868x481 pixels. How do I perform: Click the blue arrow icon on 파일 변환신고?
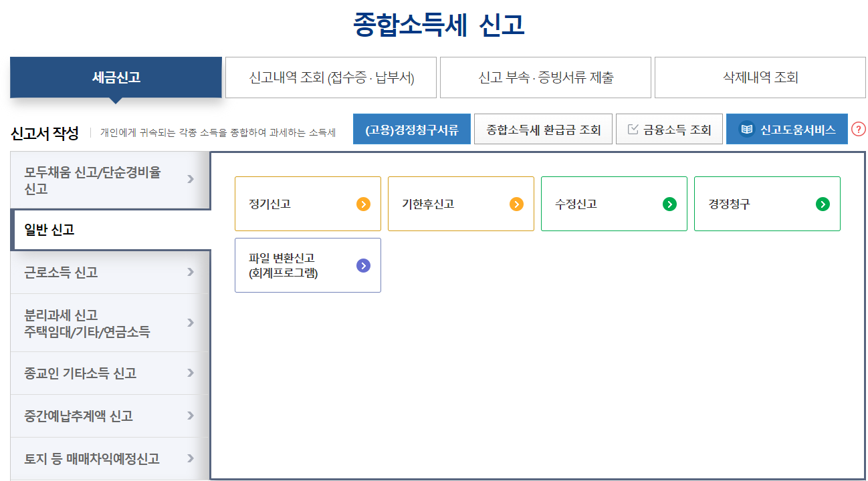pyautogui.click(x=363, y=265)
